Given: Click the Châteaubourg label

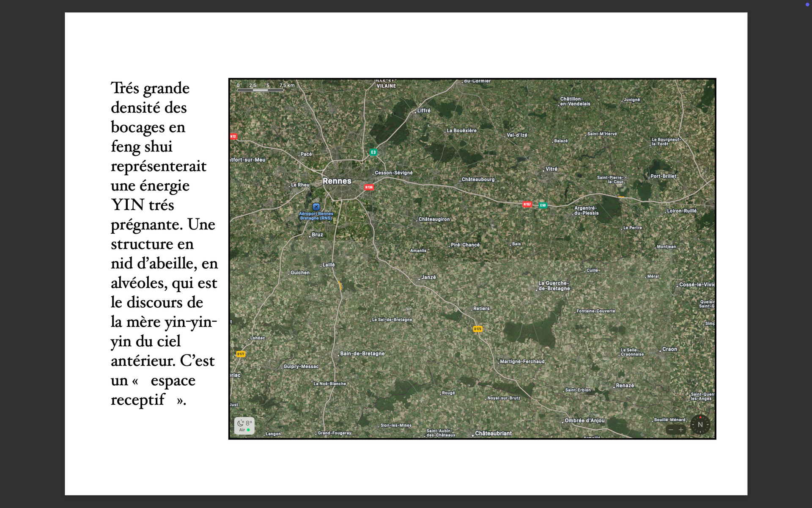Looking at the screenshot, I should tap(478, 179).
